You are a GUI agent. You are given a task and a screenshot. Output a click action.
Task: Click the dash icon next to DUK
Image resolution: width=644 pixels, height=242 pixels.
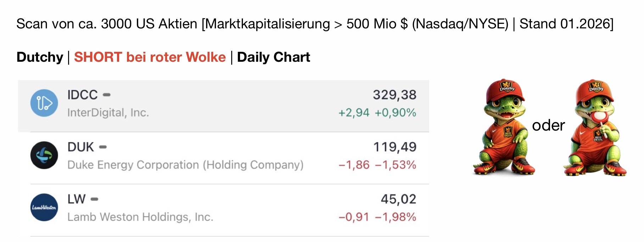pyautogui.click(x=103, y=147)
